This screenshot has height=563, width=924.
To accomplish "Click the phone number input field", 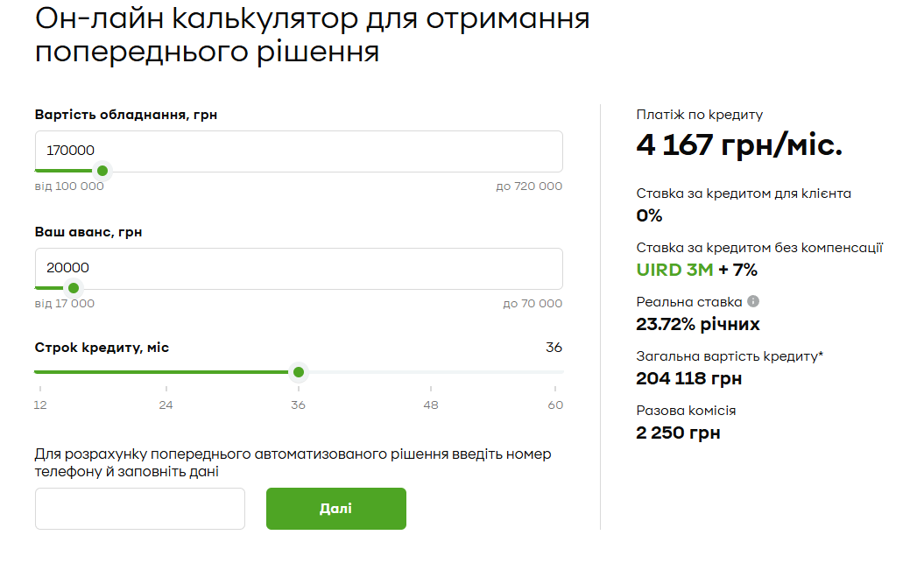I will coord(140,509).
